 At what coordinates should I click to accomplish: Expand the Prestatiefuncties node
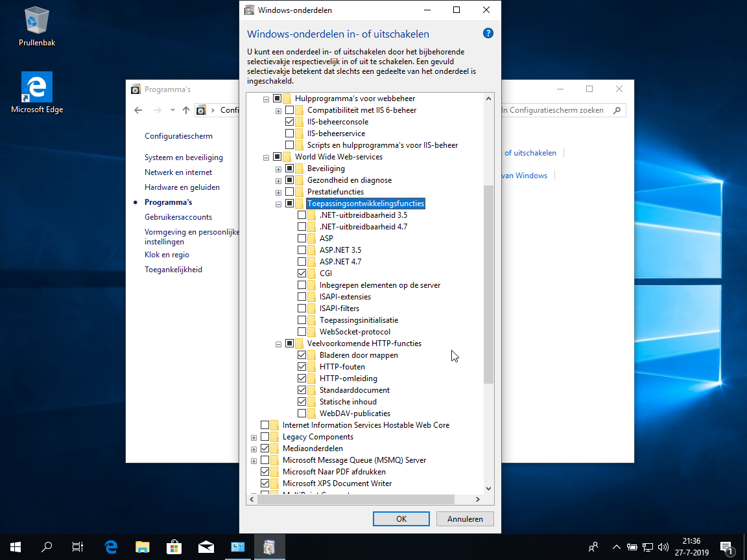pyautogui.click(x=279, y=192)
